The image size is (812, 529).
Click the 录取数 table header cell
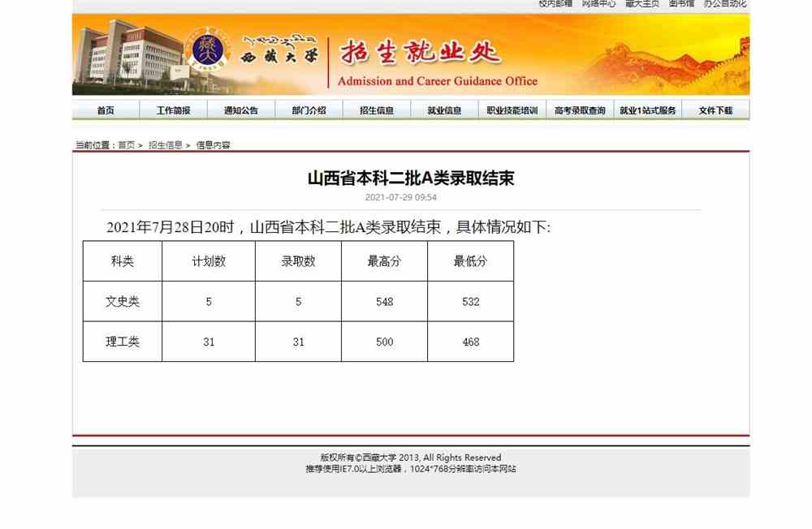(298, 261)
